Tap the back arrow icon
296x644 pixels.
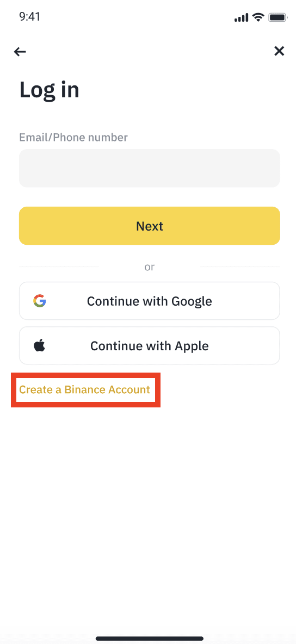(20, 51)
